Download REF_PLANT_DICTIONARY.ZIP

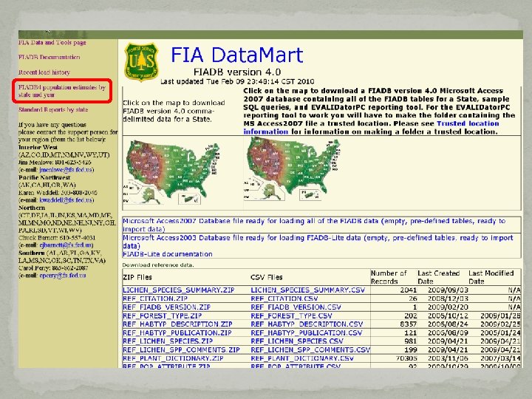[x=173, y=358]
